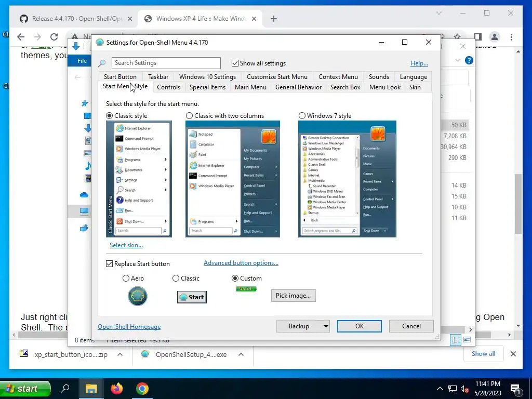Open the Windows 10 Settings tab
The width and height of the screenshot is (532, 399).
208,77
